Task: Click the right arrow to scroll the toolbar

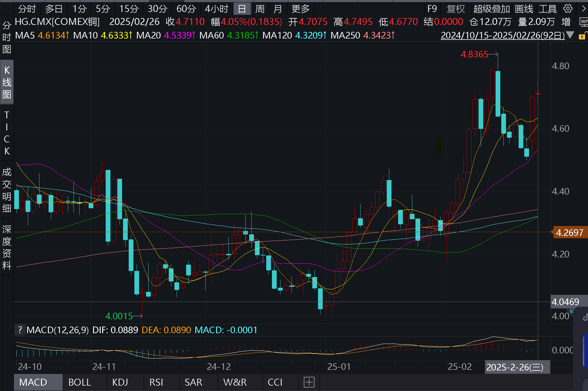Action: pos(583,9)
